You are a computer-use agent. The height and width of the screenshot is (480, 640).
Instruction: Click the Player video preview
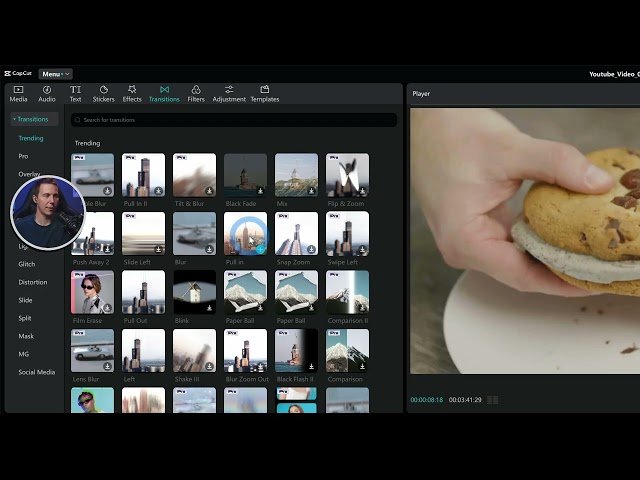click(524, 240)
